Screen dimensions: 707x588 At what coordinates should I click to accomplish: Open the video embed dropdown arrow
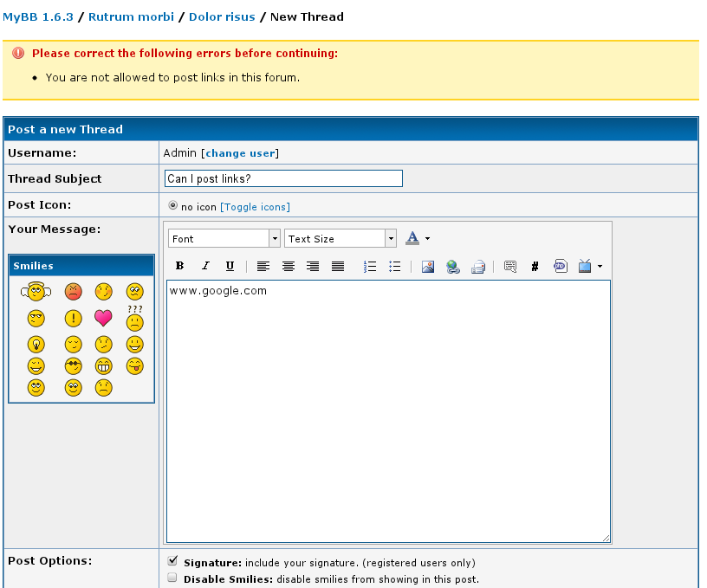(x=600, y=267)
